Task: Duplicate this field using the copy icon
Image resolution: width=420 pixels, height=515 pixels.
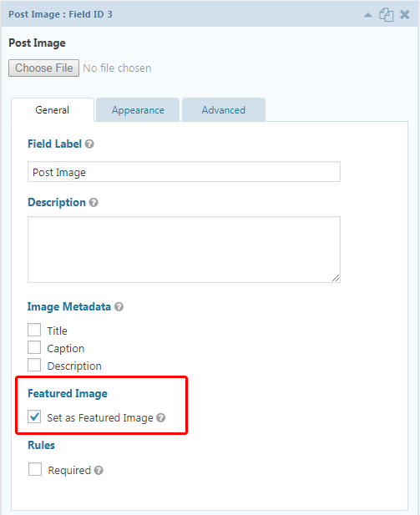Action: coord(386,15)
